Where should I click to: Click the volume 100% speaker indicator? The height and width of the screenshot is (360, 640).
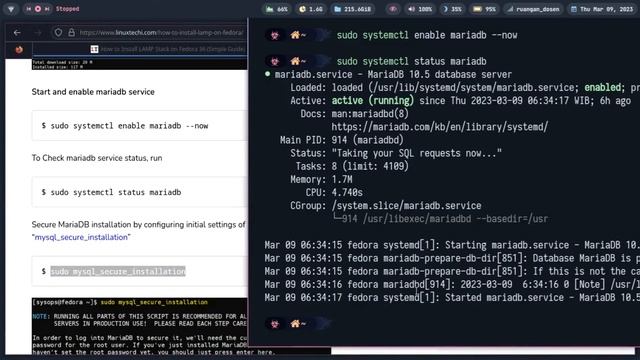pyautogui.click(x=420, y=9)
